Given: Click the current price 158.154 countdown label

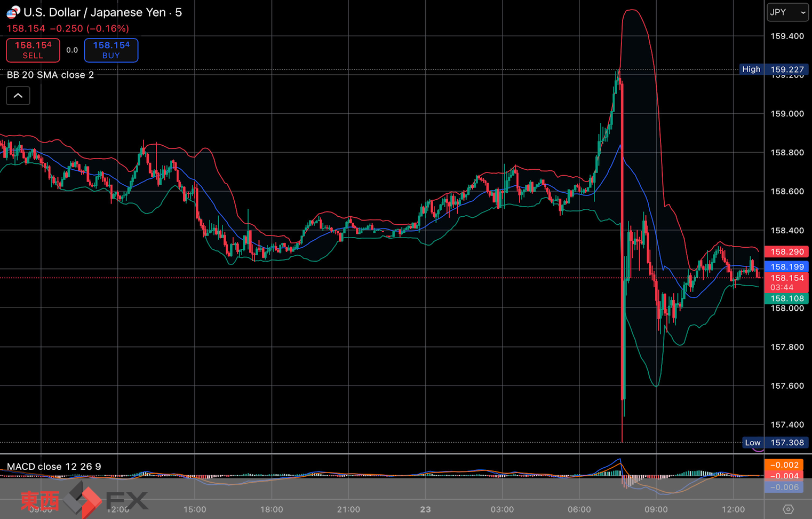Looking at the screenshot, I should (x=787, y=282).
